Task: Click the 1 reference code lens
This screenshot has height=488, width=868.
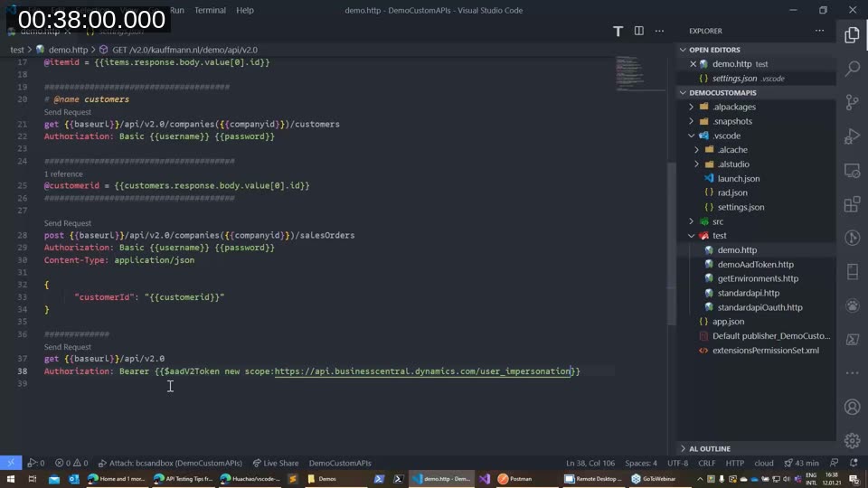Action: pos(63,174)
